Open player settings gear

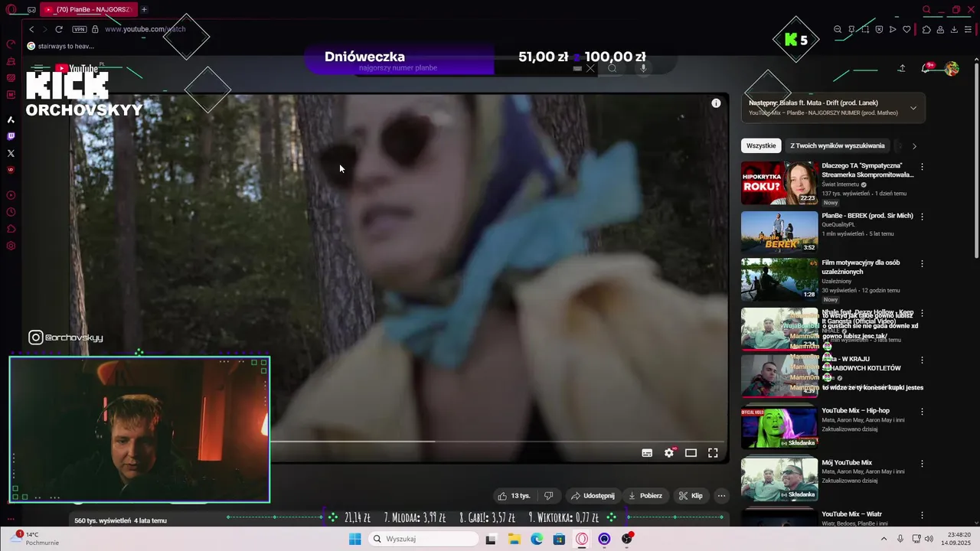[669, 453]
